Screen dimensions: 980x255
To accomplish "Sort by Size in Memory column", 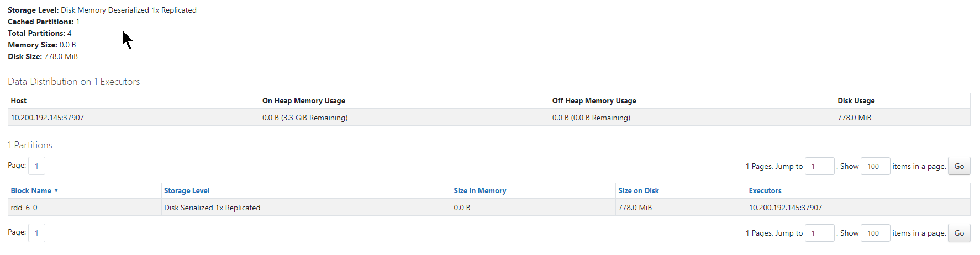I will click(x=480, y=191).
